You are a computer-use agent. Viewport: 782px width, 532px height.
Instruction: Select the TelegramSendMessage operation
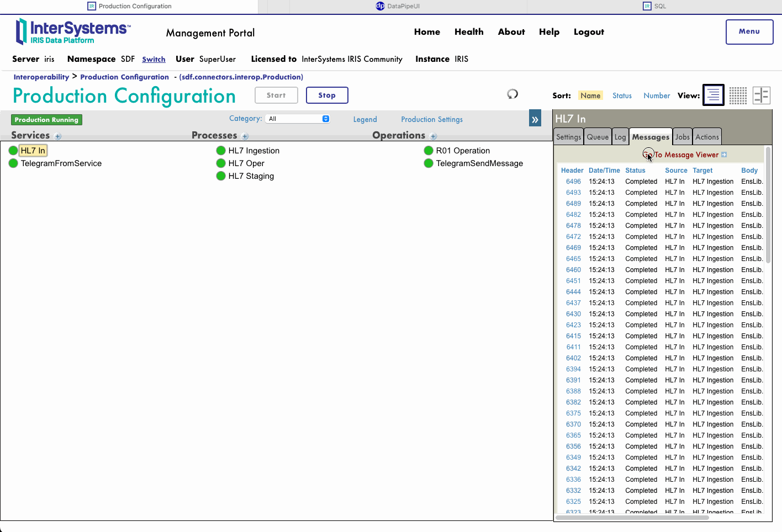point(479,163)
